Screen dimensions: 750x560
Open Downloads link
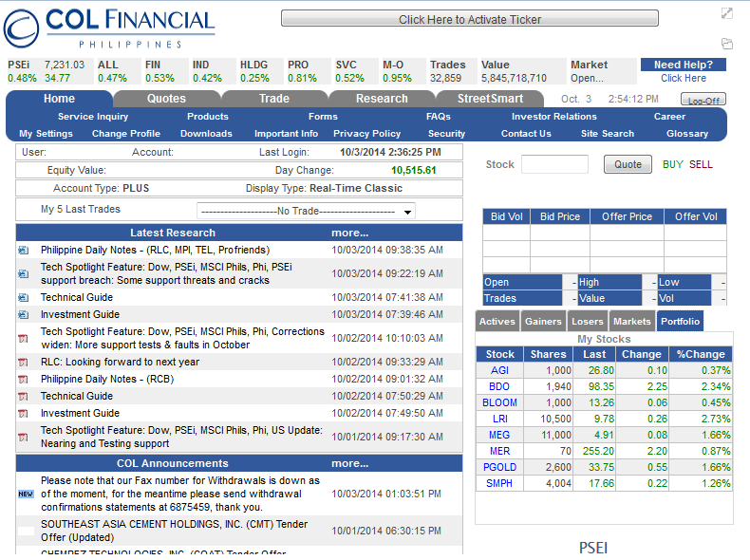pyautogui.click(x=206, y=134)
